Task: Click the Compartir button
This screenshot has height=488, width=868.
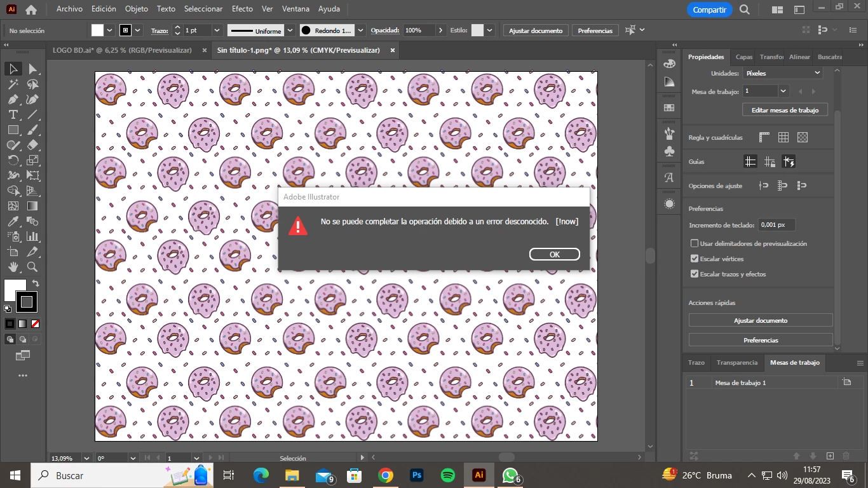Action: pos(709,10)
